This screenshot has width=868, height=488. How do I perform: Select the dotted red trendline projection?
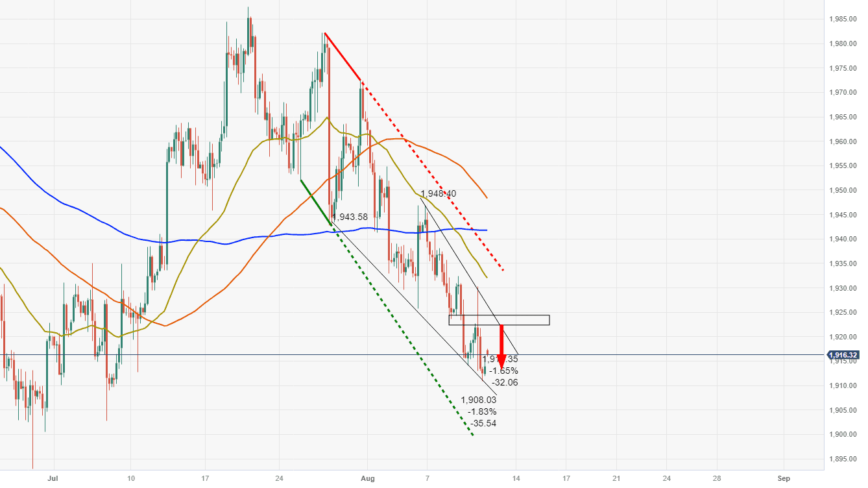433,175
